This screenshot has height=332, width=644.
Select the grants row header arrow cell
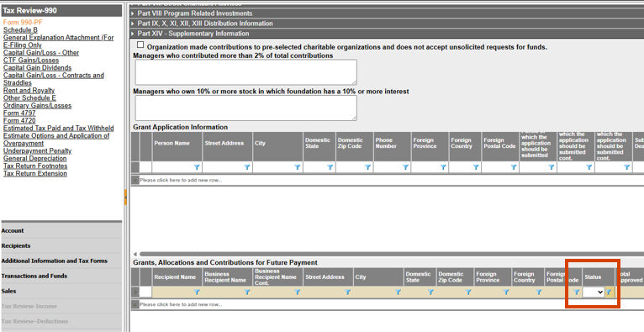[x=135, y=292]
